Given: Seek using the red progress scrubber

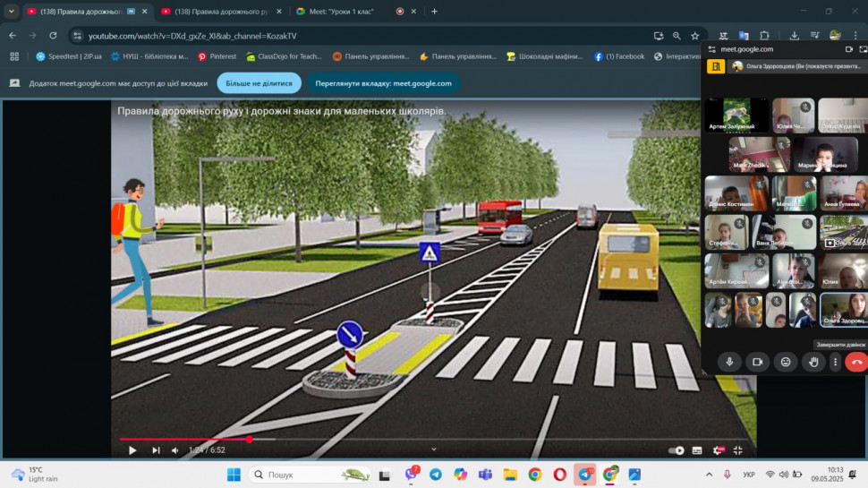Looking at the screenshot, I should (x=250, y=440).
